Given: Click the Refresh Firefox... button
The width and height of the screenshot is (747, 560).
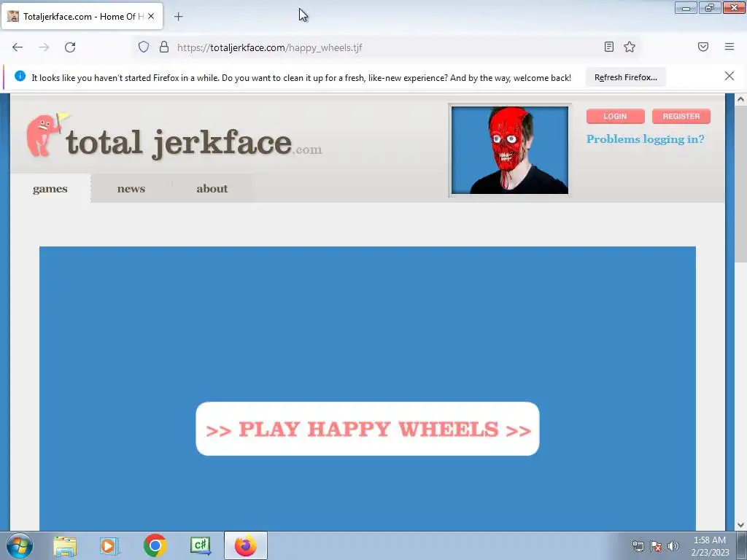Looking at the screenshot, I should click(x=625, y=77).
